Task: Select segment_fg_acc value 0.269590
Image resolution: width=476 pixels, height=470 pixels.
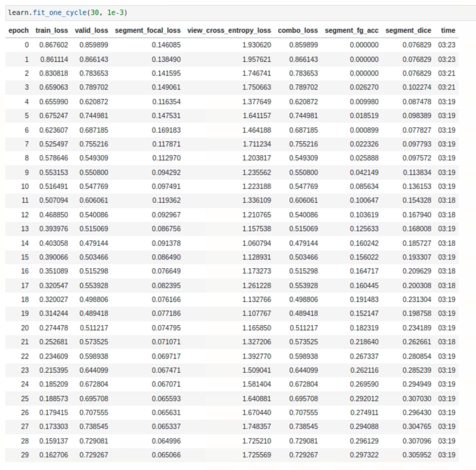Action: [x=364, y=384]
